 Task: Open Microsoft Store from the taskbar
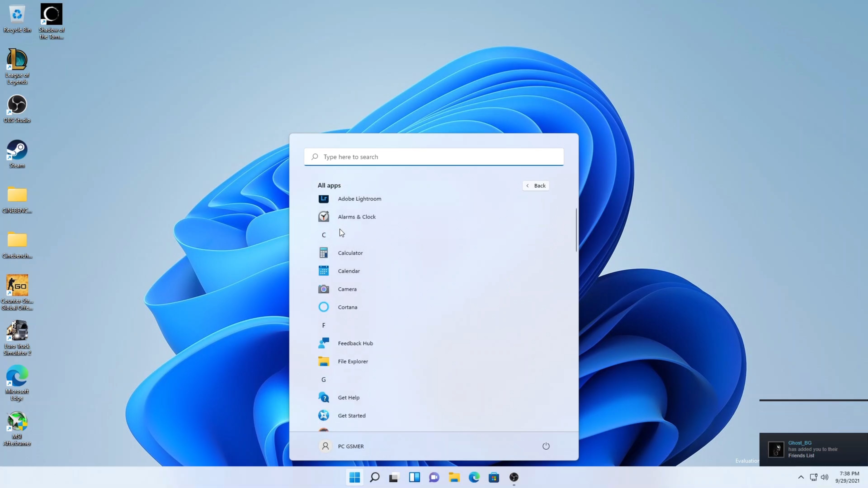[494, 477]
